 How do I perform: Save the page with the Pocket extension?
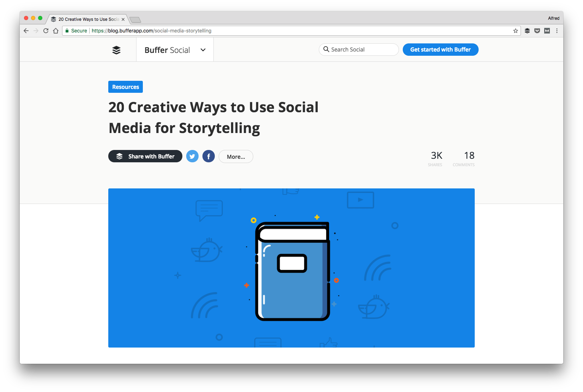(537, 31)
